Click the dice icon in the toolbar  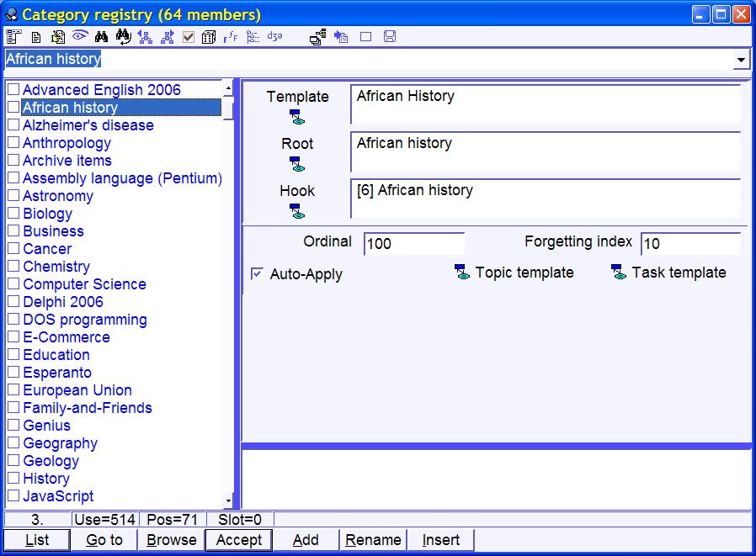pyautogui.click(x=209, y=36)
